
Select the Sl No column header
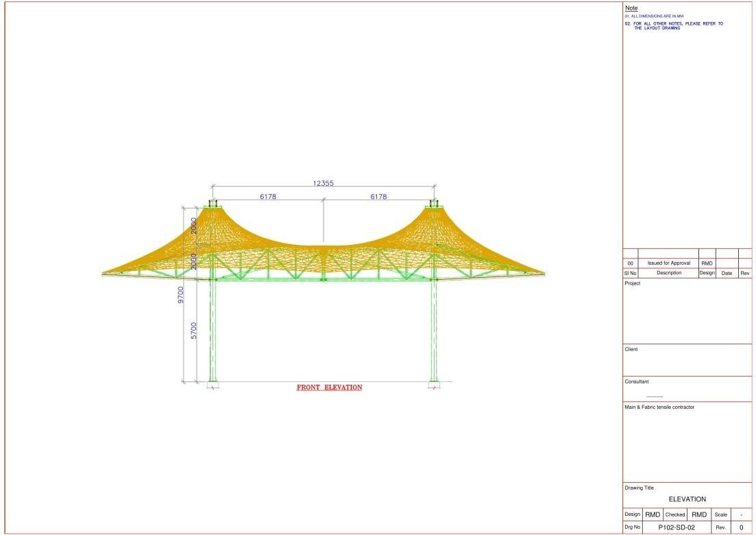pos(631,273)
